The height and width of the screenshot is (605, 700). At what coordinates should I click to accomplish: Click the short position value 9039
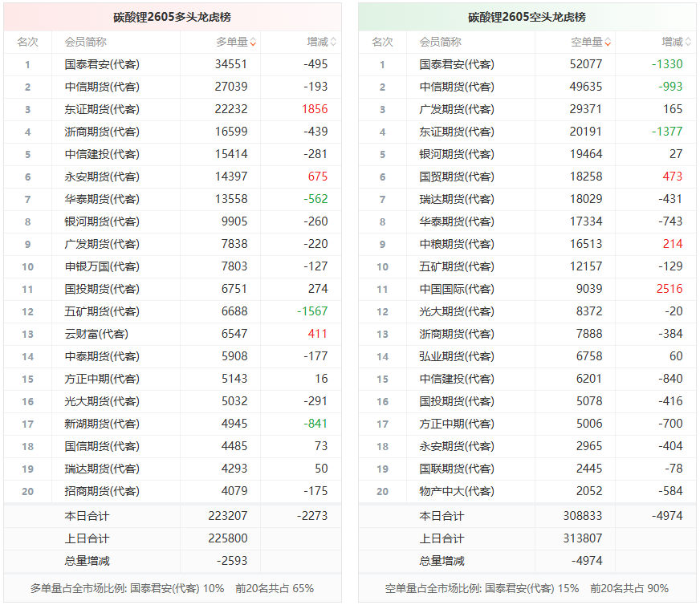(589, 289)
